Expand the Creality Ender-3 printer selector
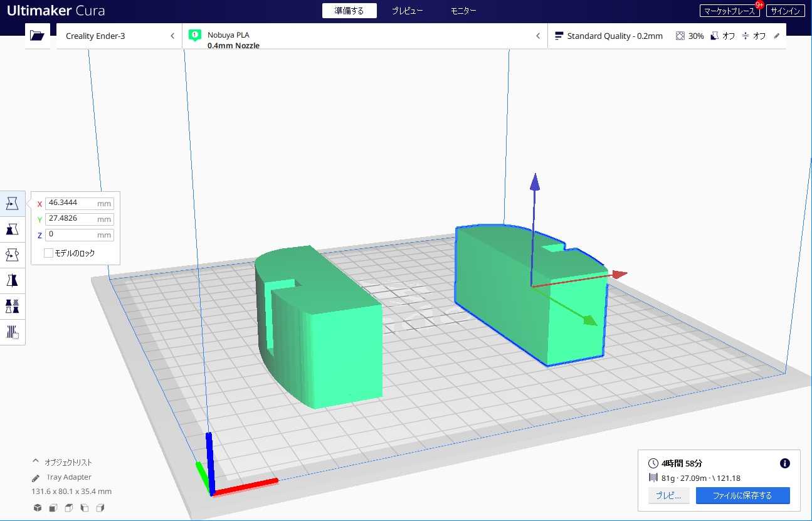This screenshot has width=812, height=521. click(x=119, y=36)
